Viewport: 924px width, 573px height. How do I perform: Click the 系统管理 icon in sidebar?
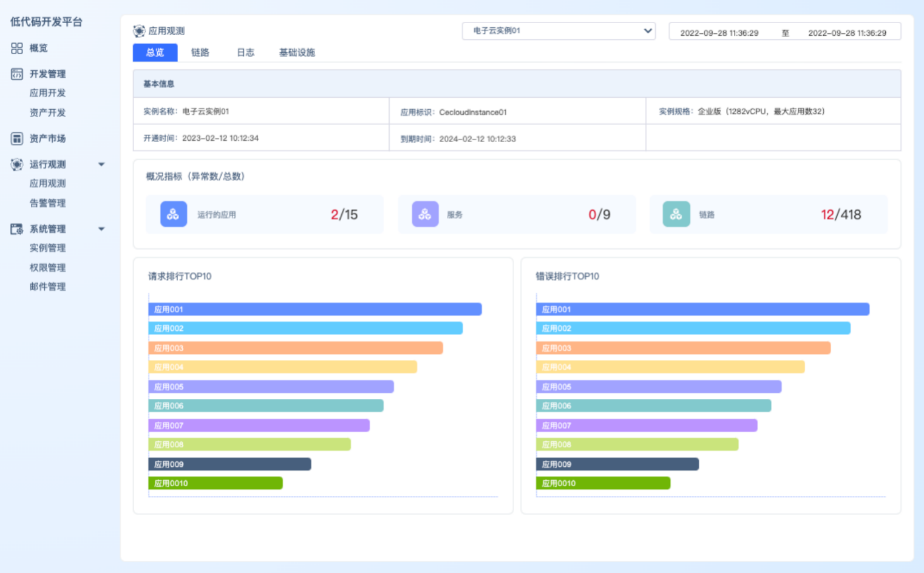pyautogui.click(x=17, y=229)
